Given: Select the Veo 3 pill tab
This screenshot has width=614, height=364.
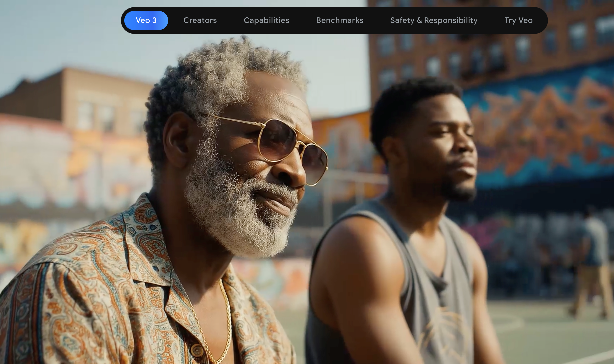Looking at the screenshot, I should (x=146, y=20).
